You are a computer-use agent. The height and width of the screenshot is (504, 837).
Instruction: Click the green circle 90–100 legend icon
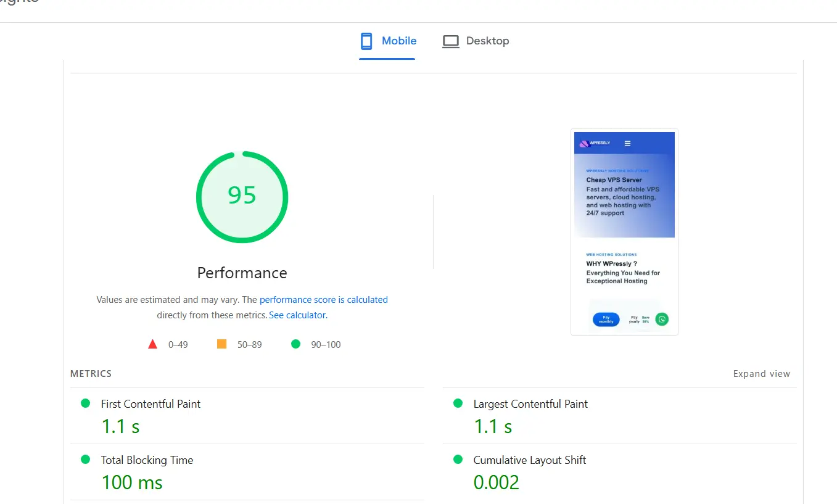pyautogui.click(x=295, y=344)
